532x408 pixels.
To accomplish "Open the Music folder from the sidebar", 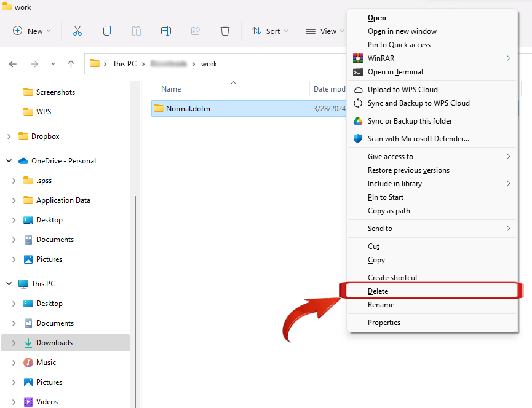I will coord(47,362).
